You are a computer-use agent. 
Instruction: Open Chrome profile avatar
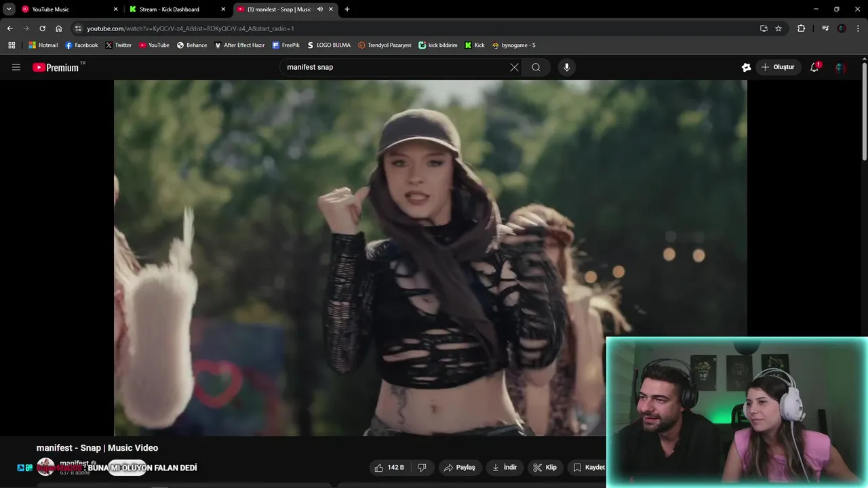click(x=842, y=28)
